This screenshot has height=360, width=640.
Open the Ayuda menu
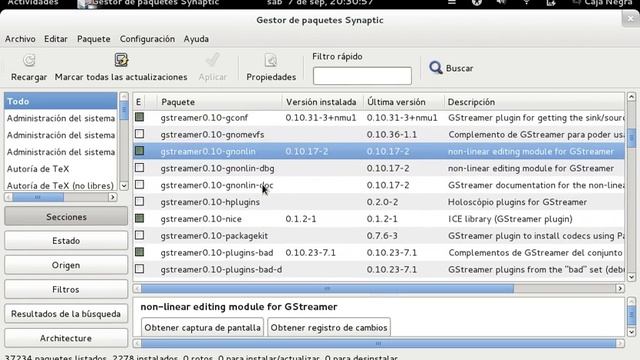tap(196, 39)
